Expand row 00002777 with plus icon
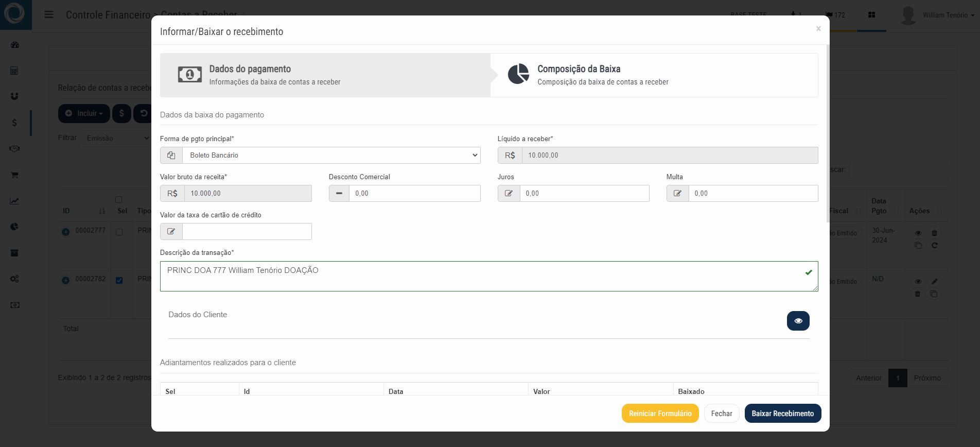The width and height of the screenshot is (980, 447). click(x=66, y=232)
